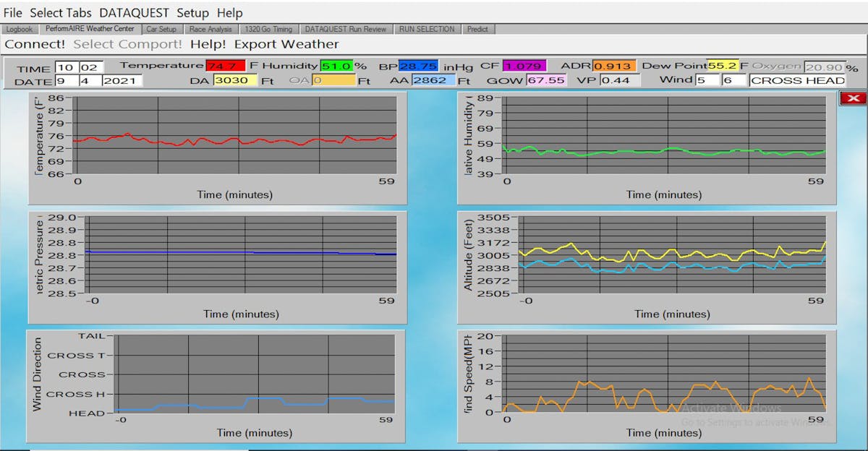Close the graphs panel with red X
Viewport: 868px width, 451px height.
click(853, 98)
